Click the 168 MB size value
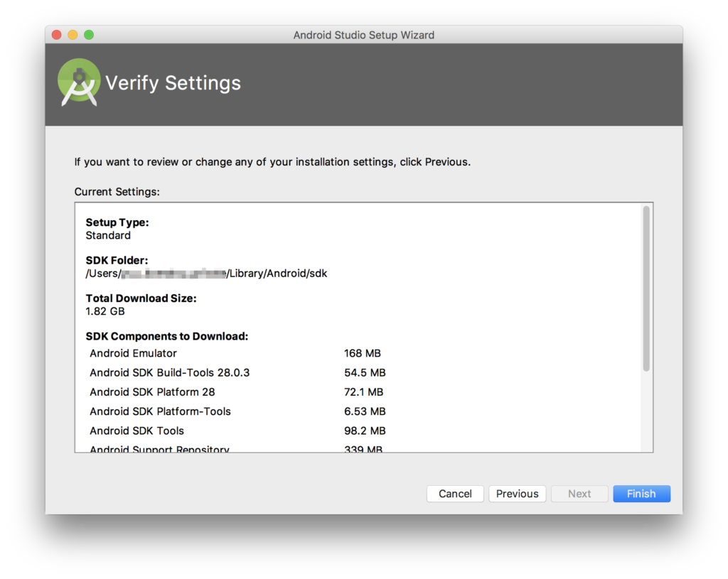The width and height of the screenshot is (728, 579). tap(362, 354)
